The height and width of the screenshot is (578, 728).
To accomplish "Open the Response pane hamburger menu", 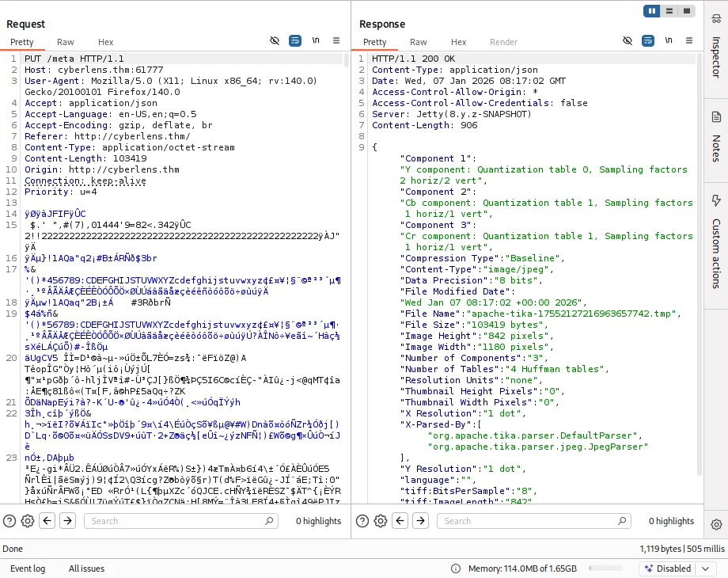I will 689,40.
